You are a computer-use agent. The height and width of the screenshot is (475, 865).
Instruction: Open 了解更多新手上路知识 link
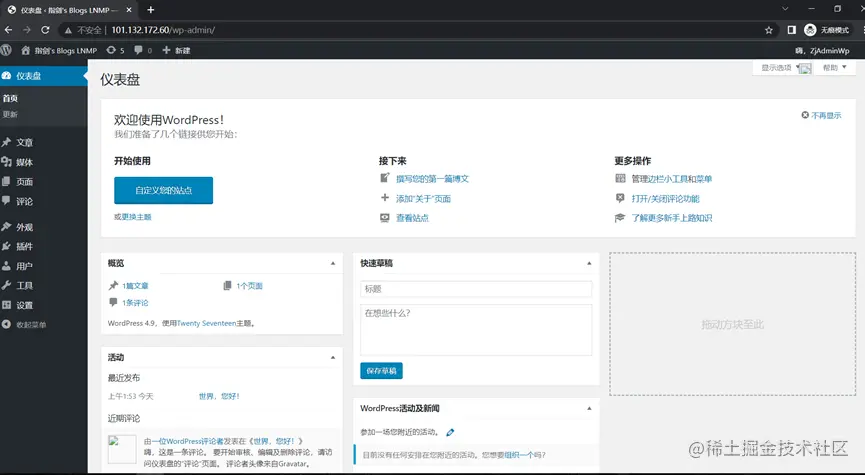671,218
